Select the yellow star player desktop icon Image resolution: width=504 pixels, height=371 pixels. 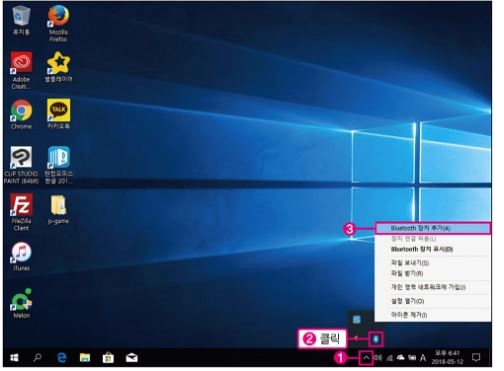58,67
